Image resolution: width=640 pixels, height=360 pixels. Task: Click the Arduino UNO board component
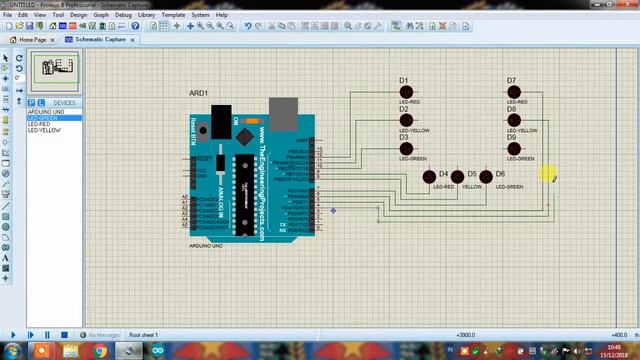[x=252, y=171]
